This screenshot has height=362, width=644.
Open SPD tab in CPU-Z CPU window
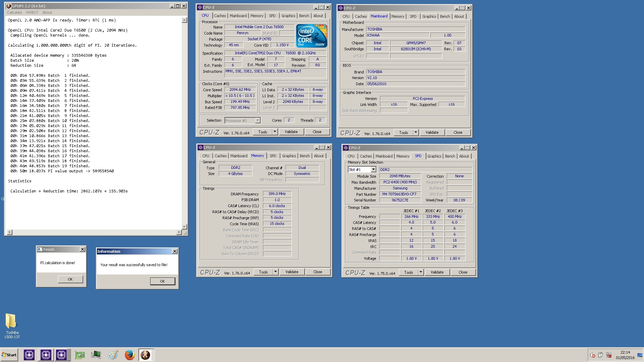pos(272,16)
